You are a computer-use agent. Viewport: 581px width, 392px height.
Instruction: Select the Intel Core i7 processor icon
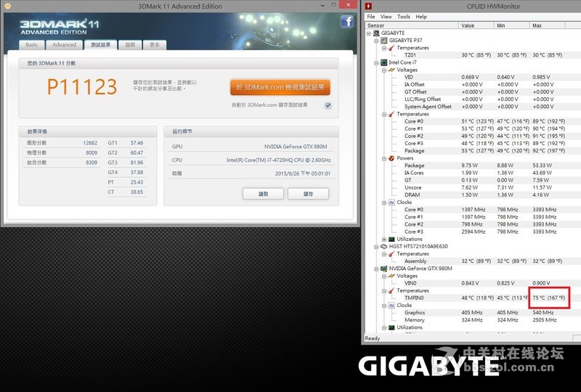tap(384, 62)
